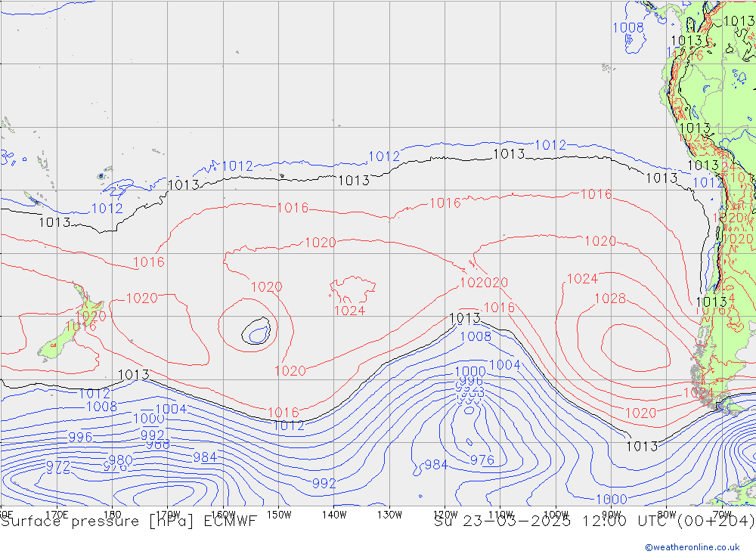Click the 90W longitude label
Viewport: 756px width, 554px height.
tap(612, 515)
